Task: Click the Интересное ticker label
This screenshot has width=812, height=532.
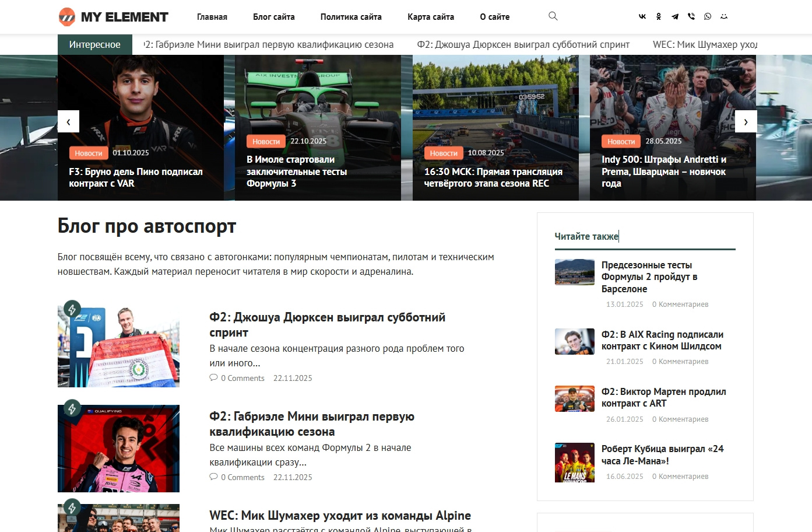Action: 95,44
